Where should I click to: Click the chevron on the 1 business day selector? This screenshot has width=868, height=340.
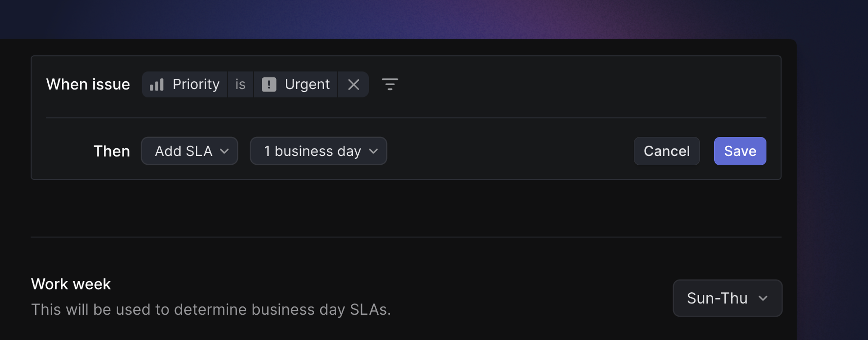pyautogui.click(x=373, y=151)
